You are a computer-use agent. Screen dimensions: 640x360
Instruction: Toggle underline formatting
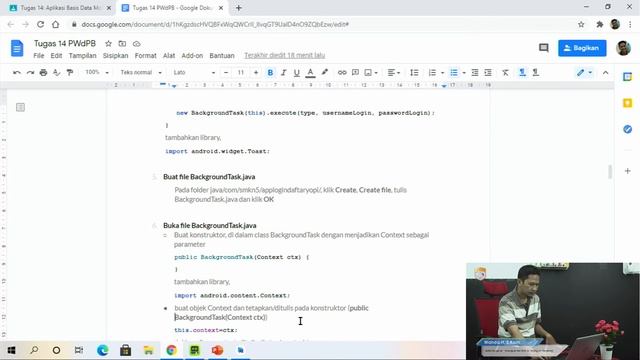point(297,73)
